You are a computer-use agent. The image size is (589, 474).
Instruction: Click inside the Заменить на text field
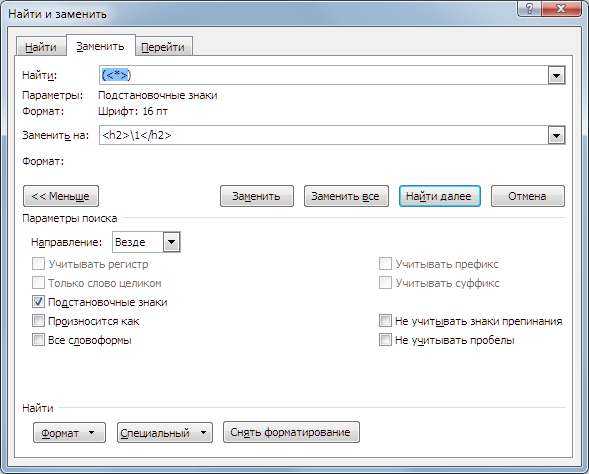click(323, 135)
